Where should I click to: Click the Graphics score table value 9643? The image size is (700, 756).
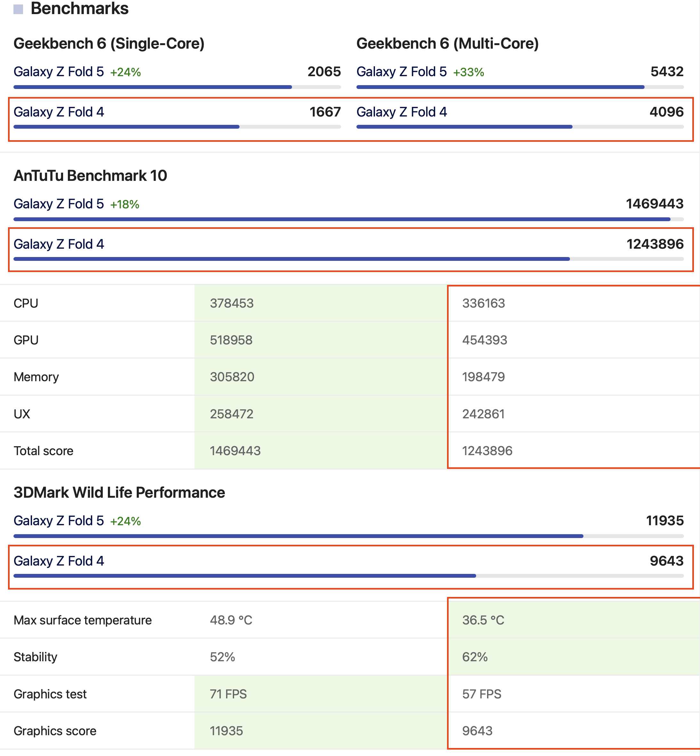point(477,731)
